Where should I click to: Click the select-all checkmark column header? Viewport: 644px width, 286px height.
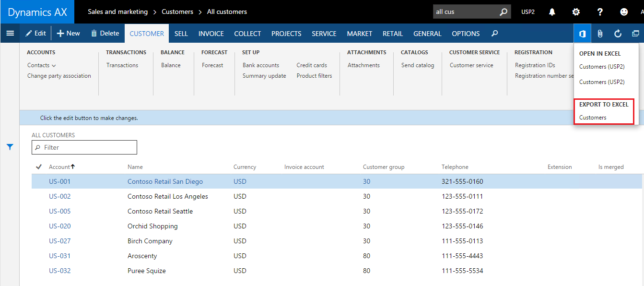pos(39,167)
